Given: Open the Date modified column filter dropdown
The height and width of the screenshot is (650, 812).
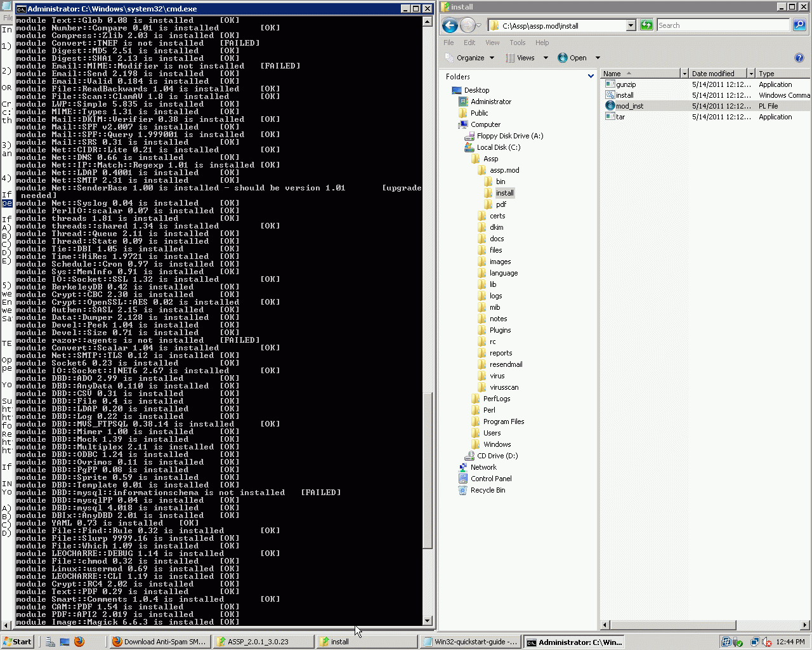Looking at the screenshot, I should click(x=751, y=74).
